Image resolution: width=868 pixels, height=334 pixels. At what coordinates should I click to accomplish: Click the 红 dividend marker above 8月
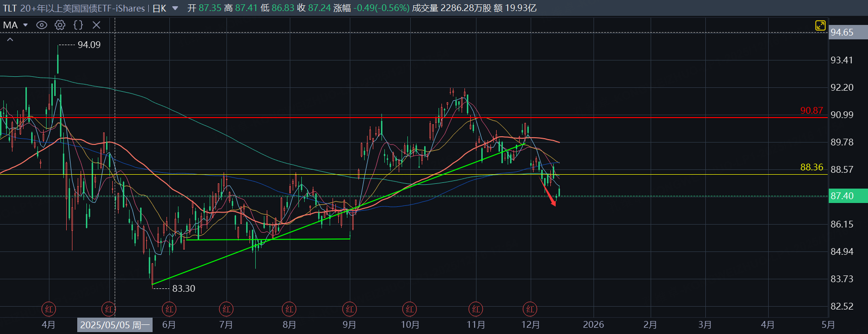pos(289,310)
